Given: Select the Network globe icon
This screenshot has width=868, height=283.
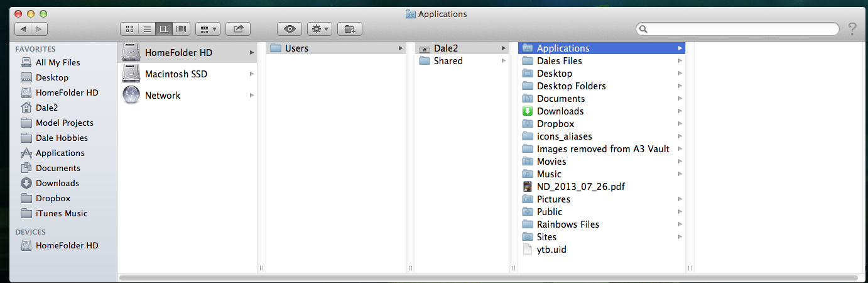Looking at the screenshot, I should click(131, 96).
